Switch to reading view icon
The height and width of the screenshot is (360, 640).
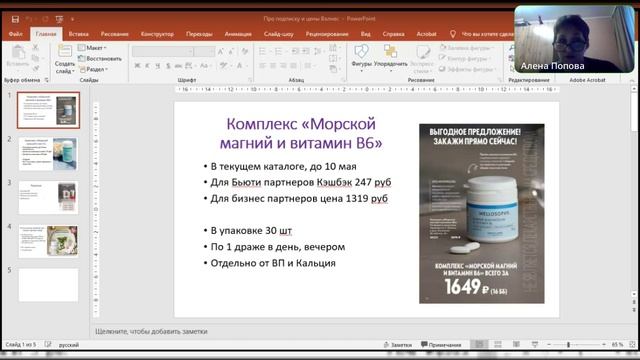coord(516,344)
